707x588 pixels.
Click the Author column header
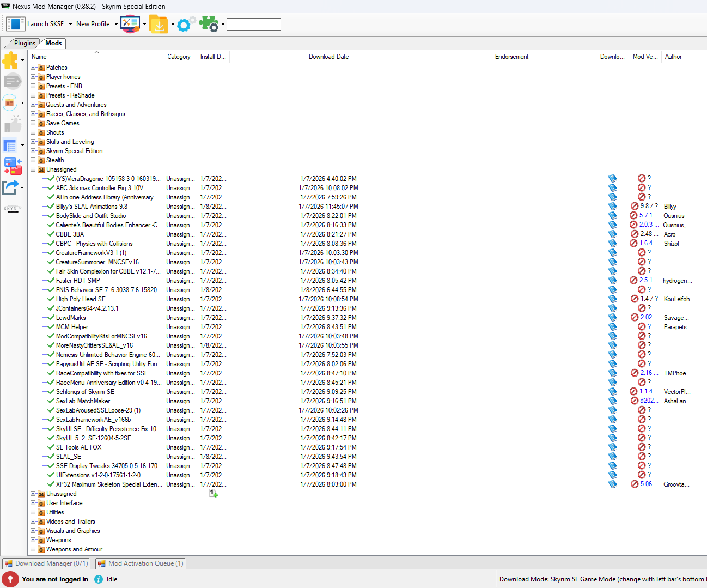678,57
